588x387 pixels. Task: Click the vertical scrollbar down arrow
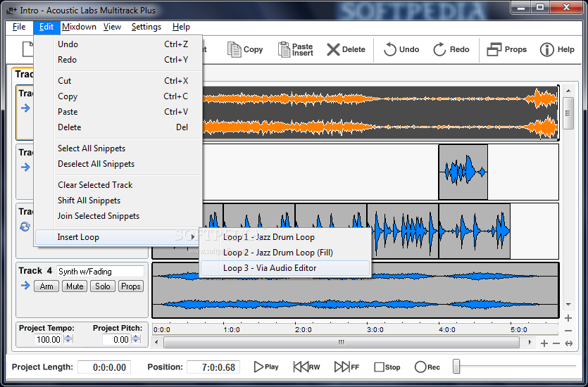(x=568, y=305)
